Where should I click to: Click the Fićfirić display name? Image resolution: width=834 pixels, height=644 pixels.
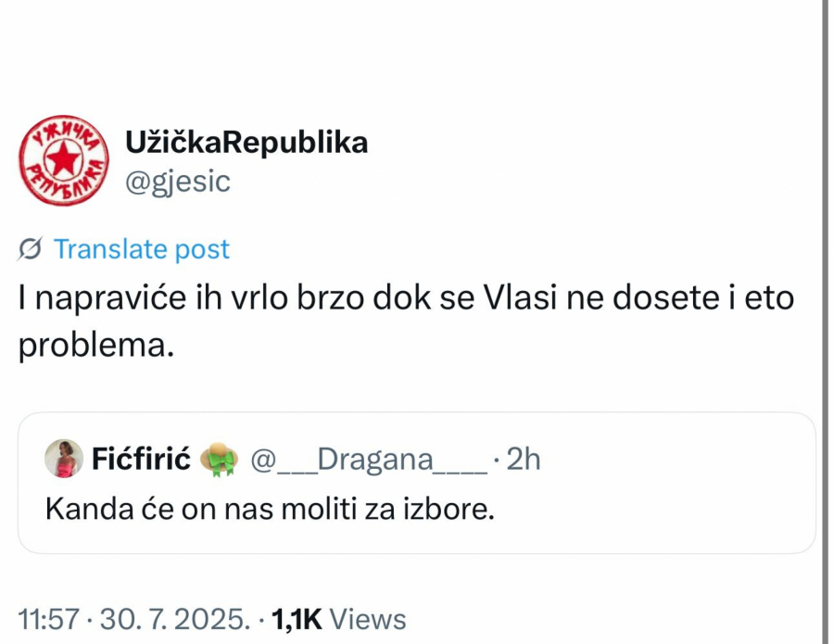[x=139, y=457]
